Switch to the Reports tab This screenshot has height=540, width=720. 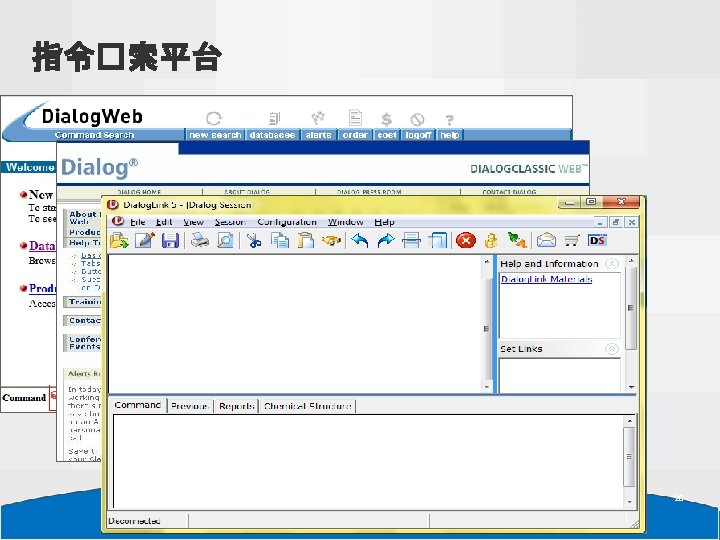pos(236,406)
